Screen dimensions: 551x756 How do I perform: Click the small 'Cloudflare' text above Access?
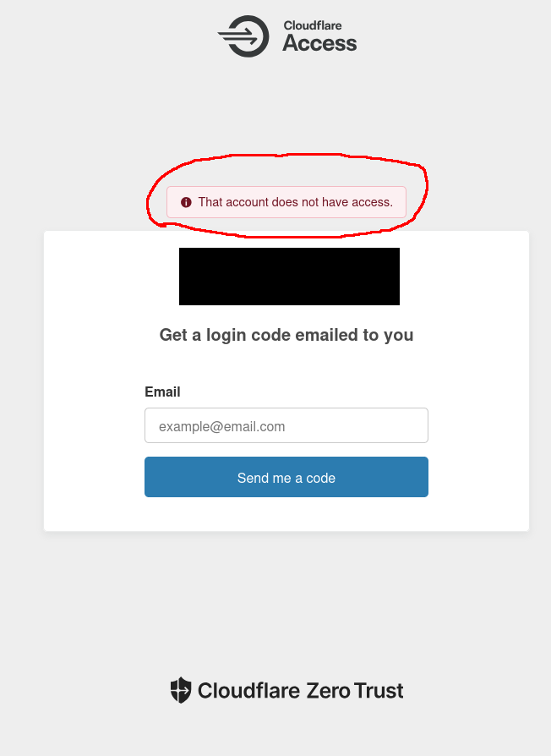pyautogui.click(x=313, y=25)
